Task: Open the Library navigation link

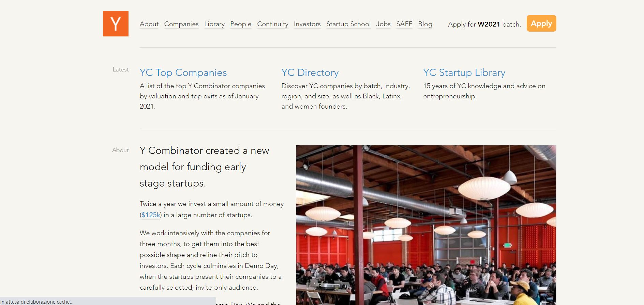Action: [x=214, y=24]
